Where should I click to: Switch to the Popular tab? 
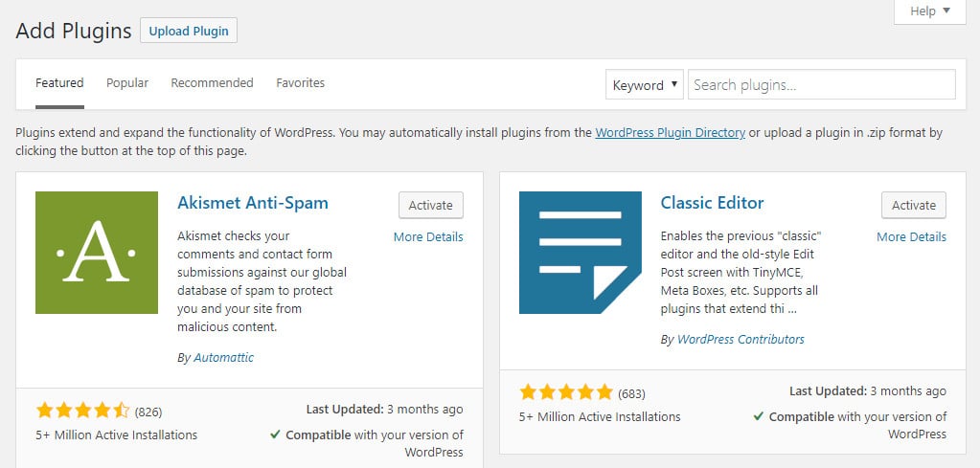127,83
